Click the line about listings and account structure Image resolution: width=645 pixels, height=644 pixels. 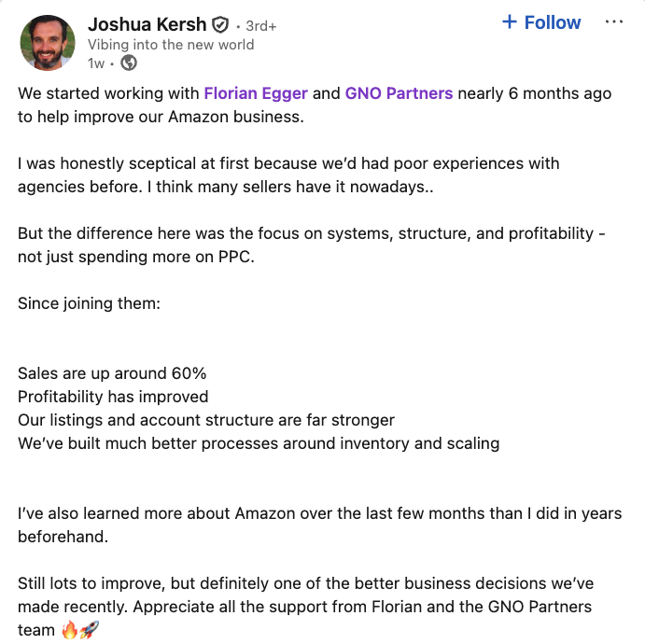[x=206, y=420]
